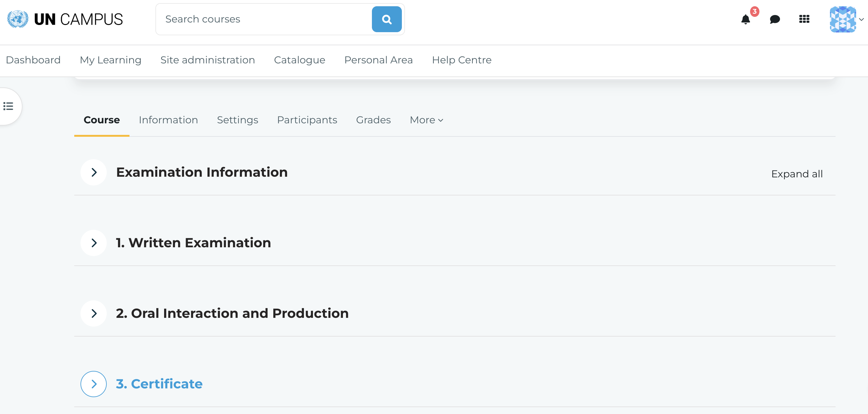Open the user menu dropdown arrow
The image size is (868, 414).
[x=861, y=20]
